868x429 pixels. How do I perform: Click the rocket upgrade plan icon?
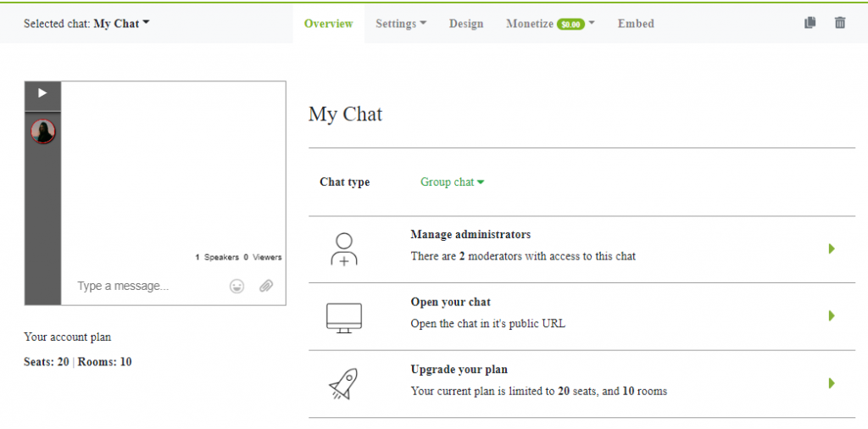pos(344,383)
